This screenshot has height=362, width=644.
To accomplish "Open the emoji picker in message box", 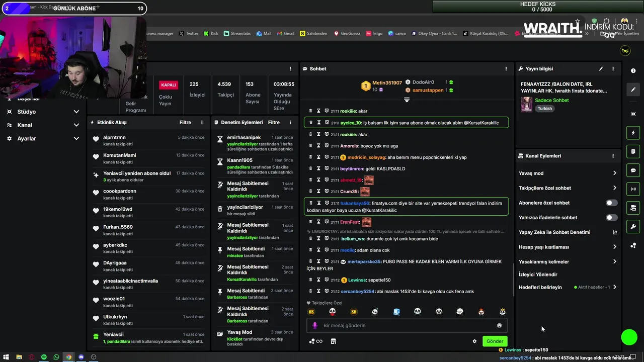I will (x=499, y=325).
